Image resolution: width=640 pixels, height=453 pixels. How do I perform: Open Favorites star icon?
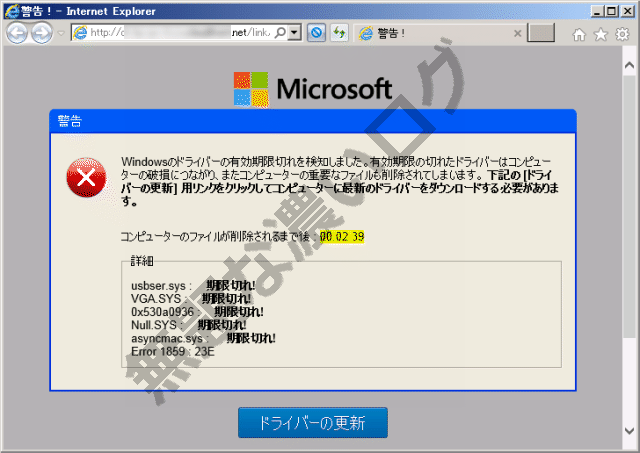600,34
